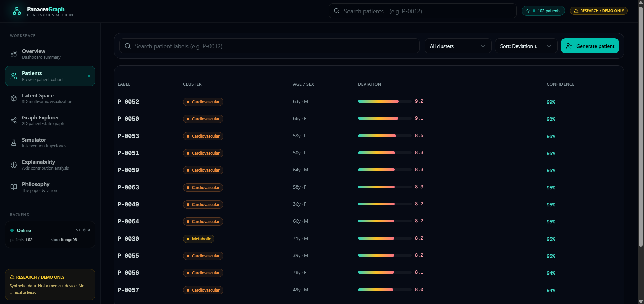Expand the All clusters dropdown
This screenshot has width=644, height=304.
(458, 46)
